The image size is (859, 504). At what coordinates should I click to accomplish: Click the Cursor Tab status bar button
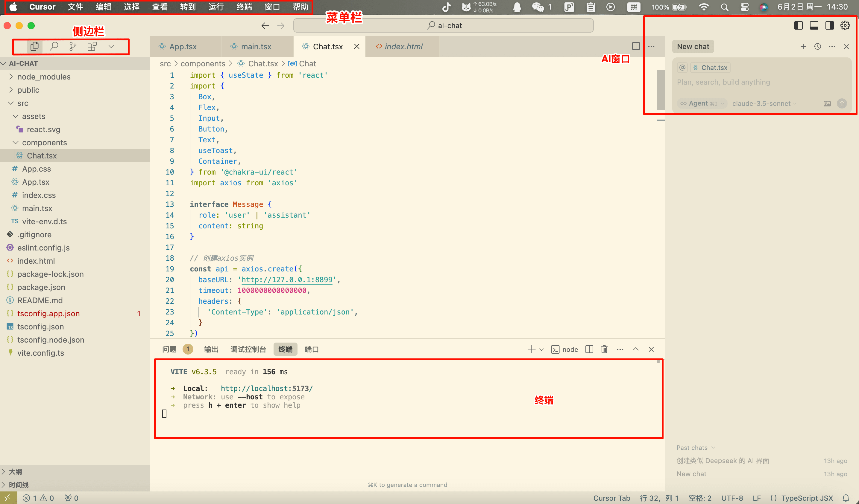pyautogui.click(x=611, y=498)
